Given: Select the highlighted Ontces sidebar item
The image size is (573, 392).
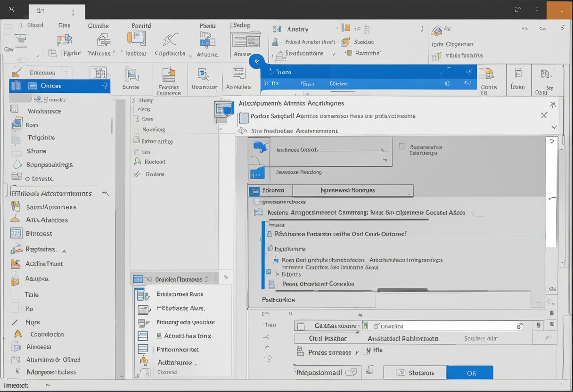Looking at the screenshot, I should tap(60, 86).
